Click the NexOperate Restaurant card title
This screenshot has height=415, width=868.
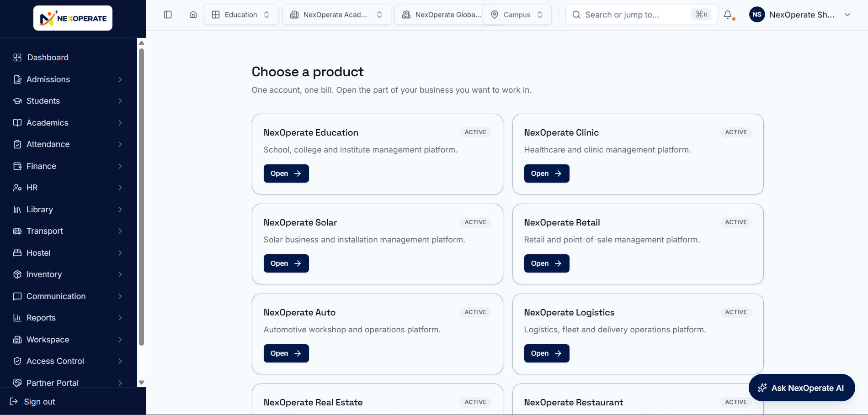coord(574,402)
